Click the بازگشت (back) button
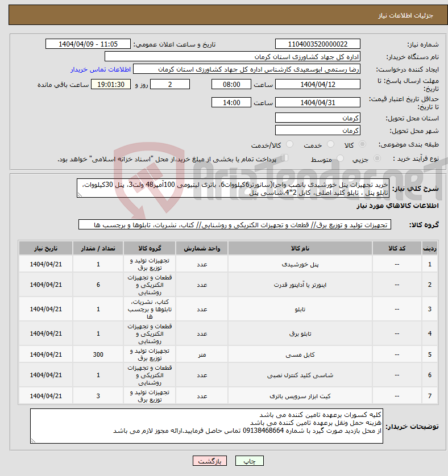Image resolution: width=448 pixels, height=476 pixels. tap(209, 461)
